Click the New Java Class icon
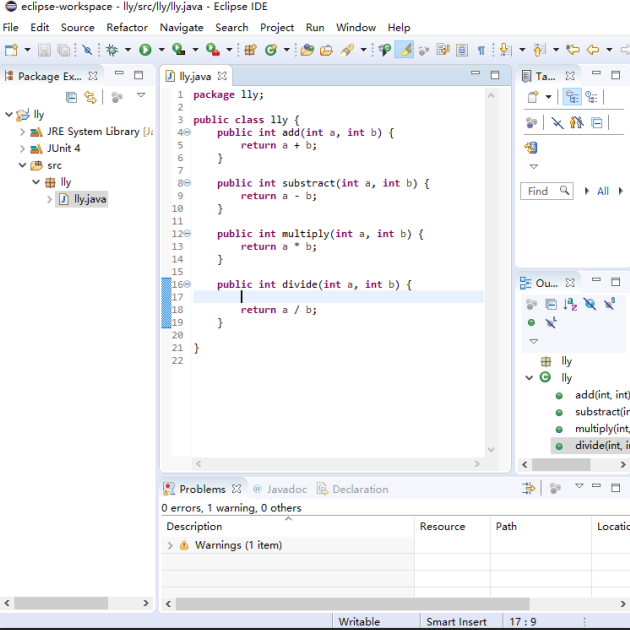Image resolution: width=630 pixels, height=630 pixels. (x=270, y=50)
